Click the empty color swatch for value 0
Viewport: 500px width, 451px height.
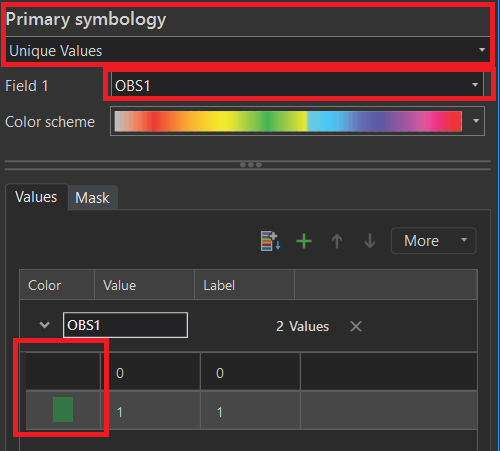(x=63, y=372)
